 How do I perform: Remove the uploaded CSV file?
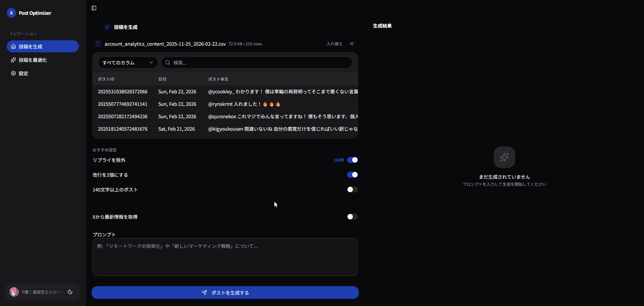point(352,44)
